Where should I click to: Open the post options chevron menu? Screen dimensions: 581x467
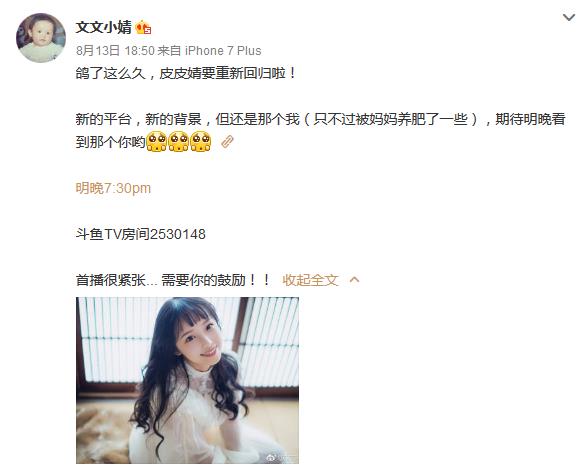pyautogui.click(x=568, y=17)
